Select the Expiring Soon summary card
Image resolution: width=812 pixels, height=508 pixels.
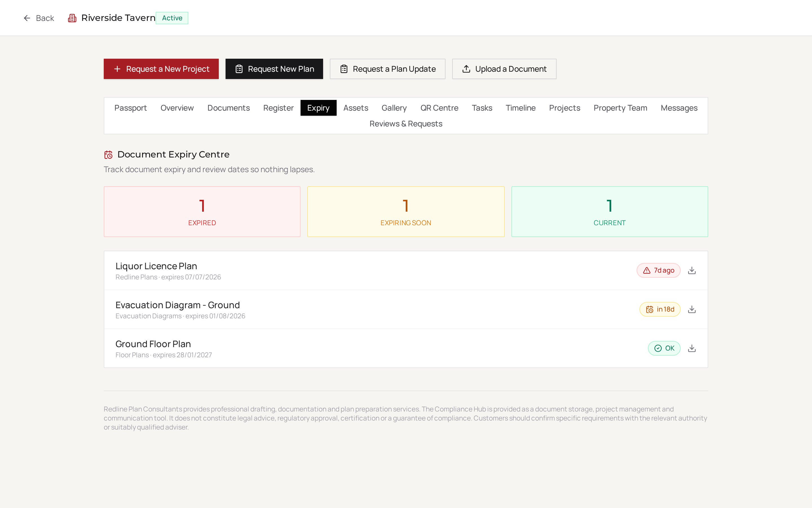click(x=406, y=212)
